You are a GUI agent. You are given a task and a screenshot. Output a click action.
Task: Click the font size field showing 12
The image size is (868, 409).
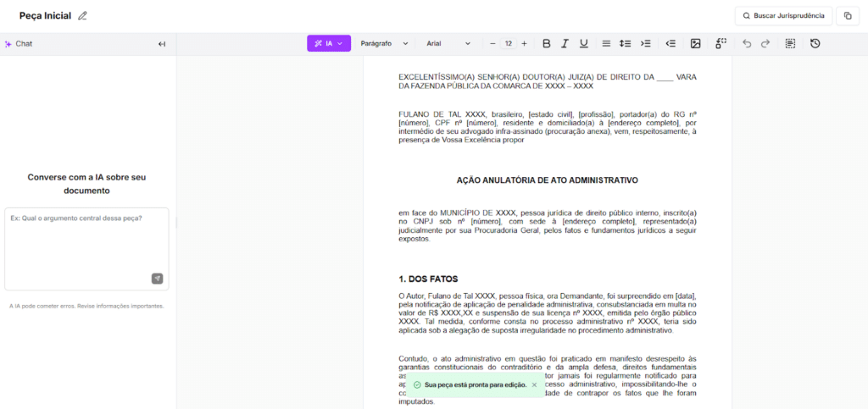click(x=509, y=43)
